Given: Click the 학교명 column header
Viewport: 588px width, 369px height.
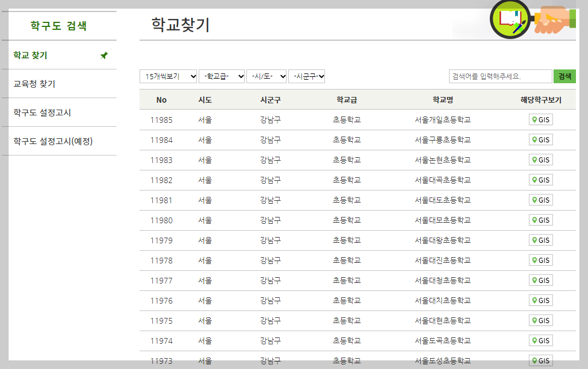Looking at the screenshot, I should point(443,100).
